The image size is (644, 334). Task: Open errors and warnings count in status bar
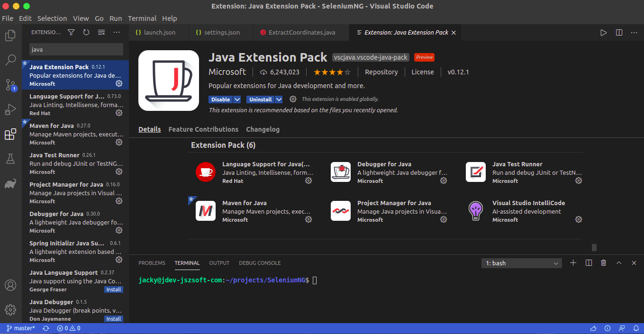click(69, 328)
